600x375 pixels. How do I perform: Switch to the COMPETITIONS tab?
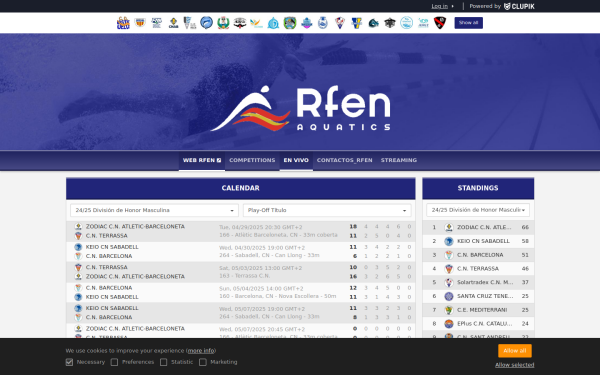tap(252, 160)
